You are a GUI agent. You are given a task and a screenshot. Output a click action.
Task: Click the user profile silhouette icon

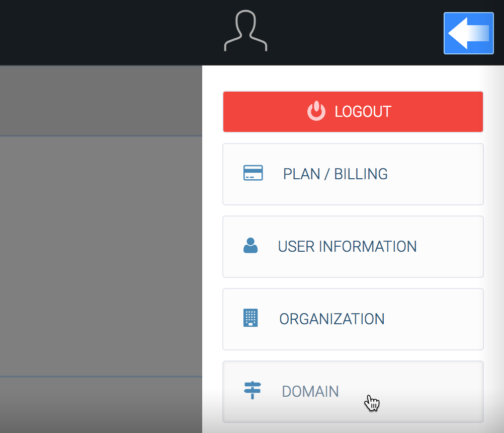tap(245, 32)
